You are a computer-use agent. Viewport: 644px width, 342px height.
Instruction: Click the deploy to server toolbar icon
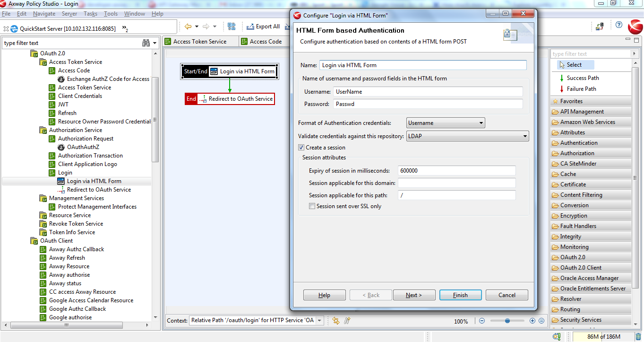pos(600,26)
